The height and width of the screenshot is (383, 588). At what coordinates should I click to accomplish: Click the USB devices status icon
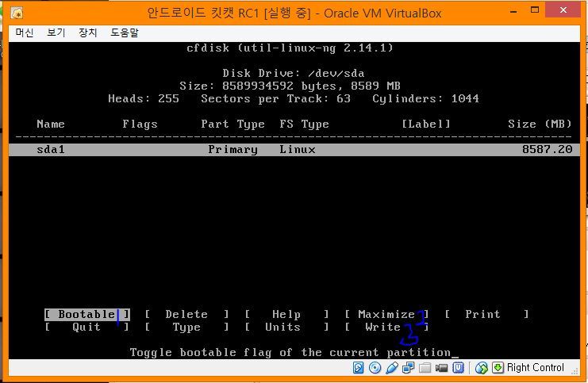pyautogui.click(x=391, y=368)
